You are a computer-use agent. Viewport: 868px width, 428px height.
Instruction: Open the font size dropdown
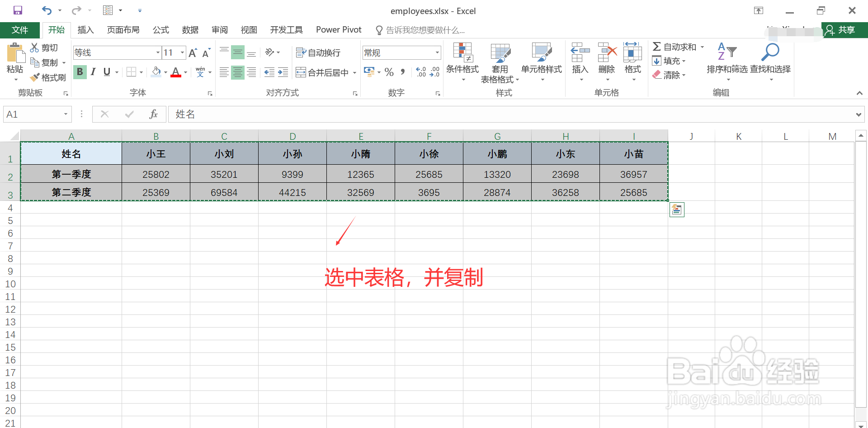[x=181, y=52]
